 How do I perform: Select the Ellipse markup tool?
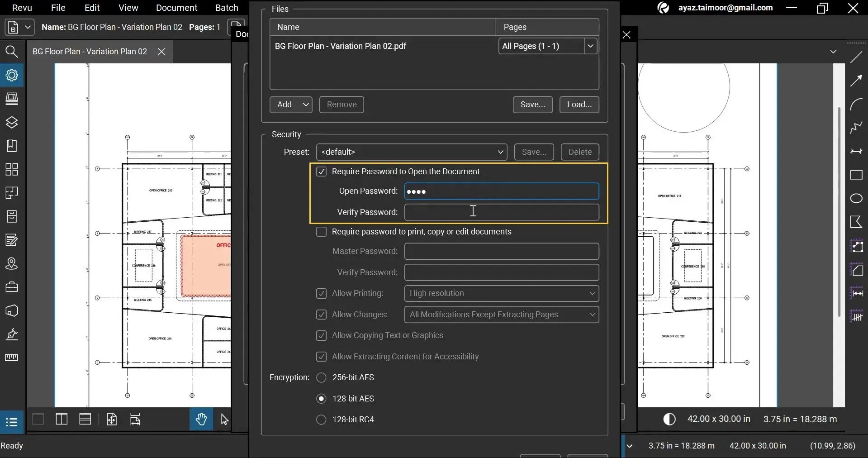[x=856, y=198]
